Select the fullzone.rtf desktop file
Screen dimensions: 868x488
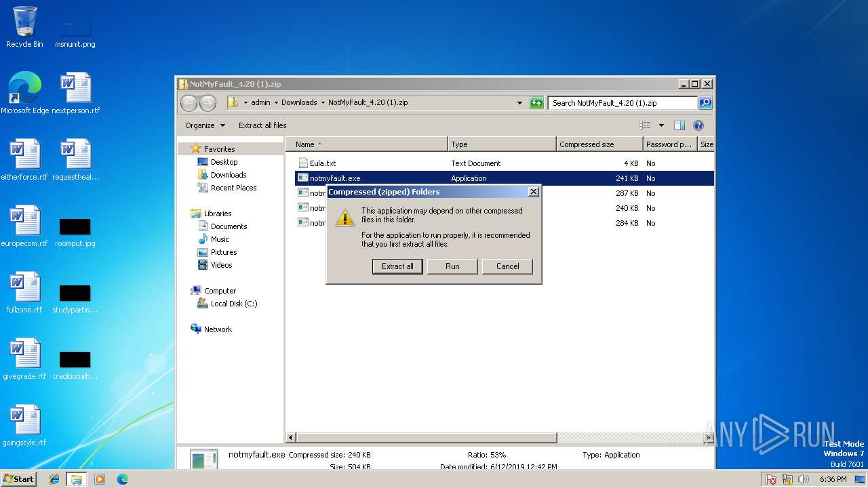click(x=24, y=293)
